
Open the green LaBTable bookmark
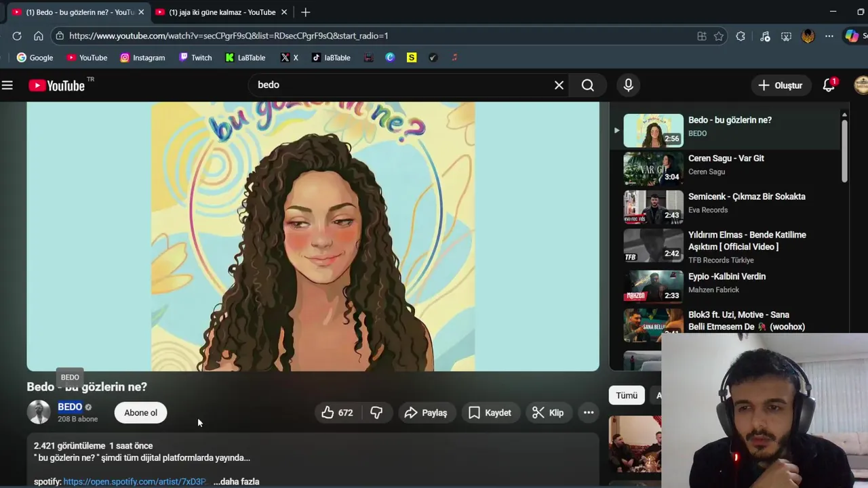point(245,58)
